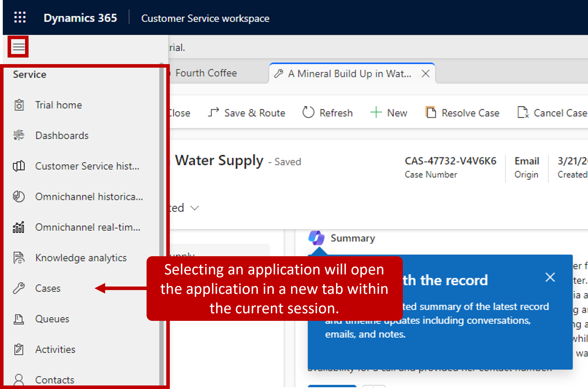The image size is (588, 389).
Task: Click the Cancel Case button
Action: [552, 113]
